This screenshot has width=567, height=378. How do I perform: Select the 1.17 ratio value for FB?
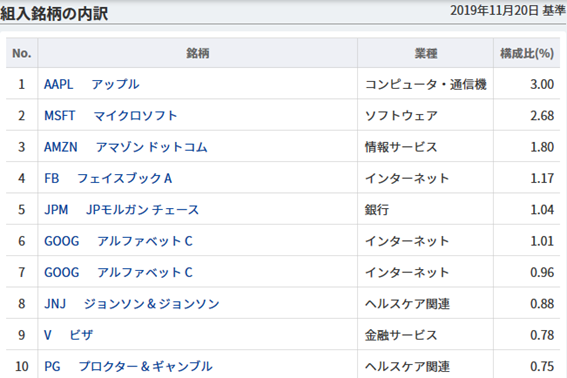pos(542,178)
